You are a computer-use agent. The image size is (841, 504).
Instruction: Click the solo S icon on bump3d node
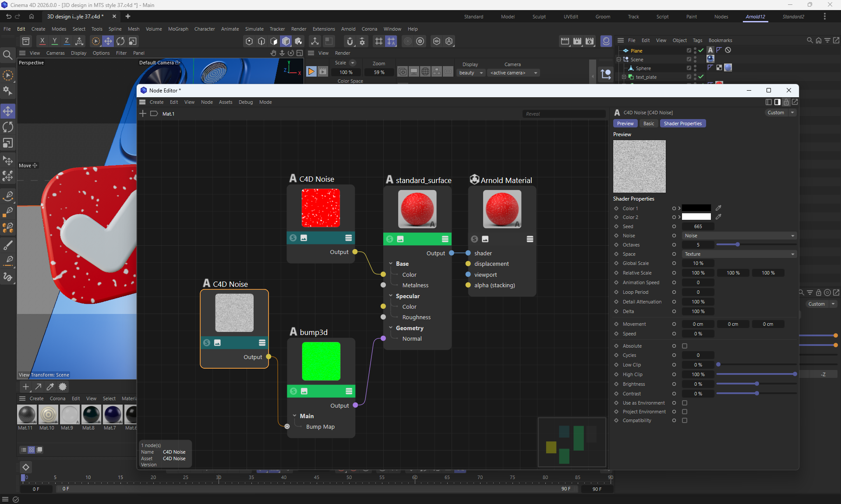293,391
